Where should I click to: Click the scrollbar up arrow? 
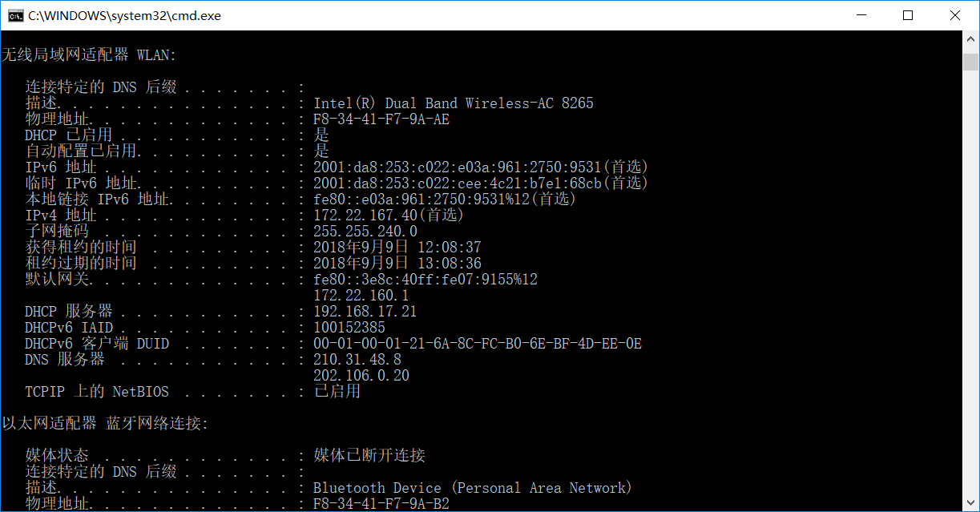(971, 38)
